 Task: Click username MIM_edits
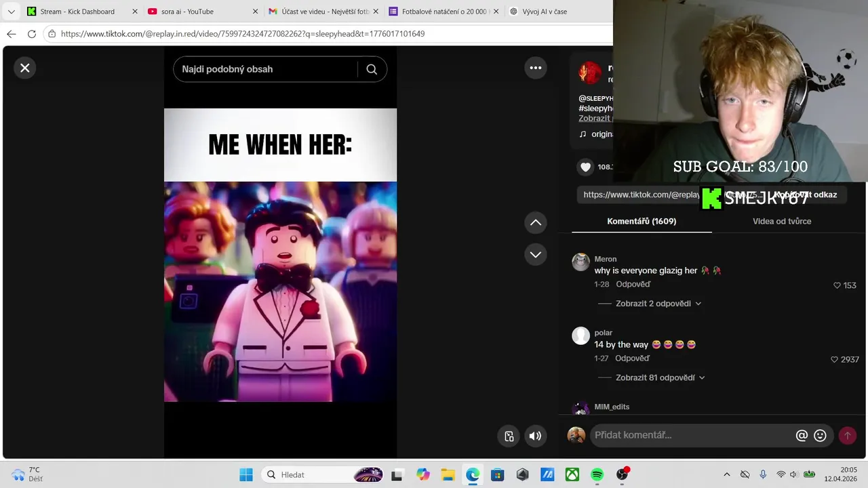(x=612, y=407)
